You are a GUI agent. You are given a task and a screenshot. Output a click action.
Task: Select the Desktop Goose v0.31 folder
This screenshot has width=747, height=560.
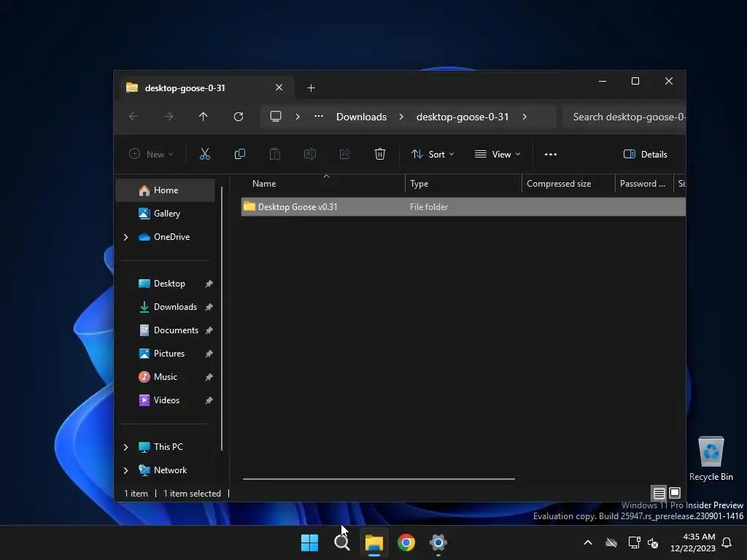pyautogui.click(x=463, y=207)
